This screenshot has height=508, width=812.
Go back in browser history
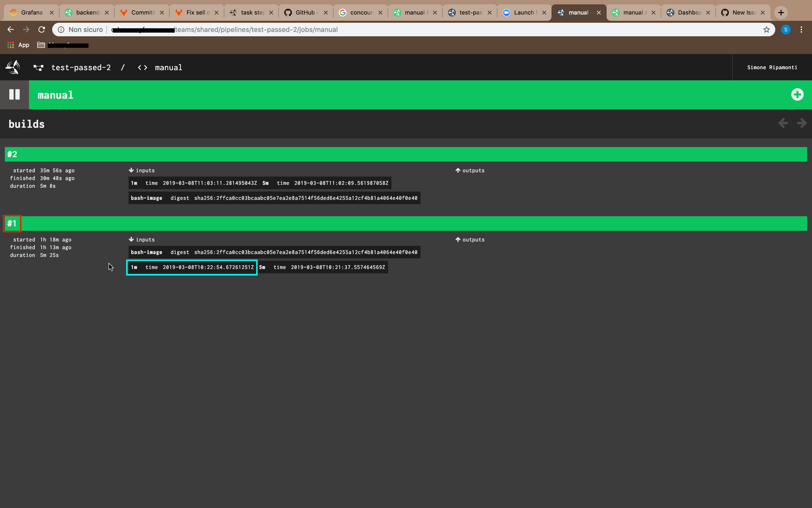[x=11, y=30]
